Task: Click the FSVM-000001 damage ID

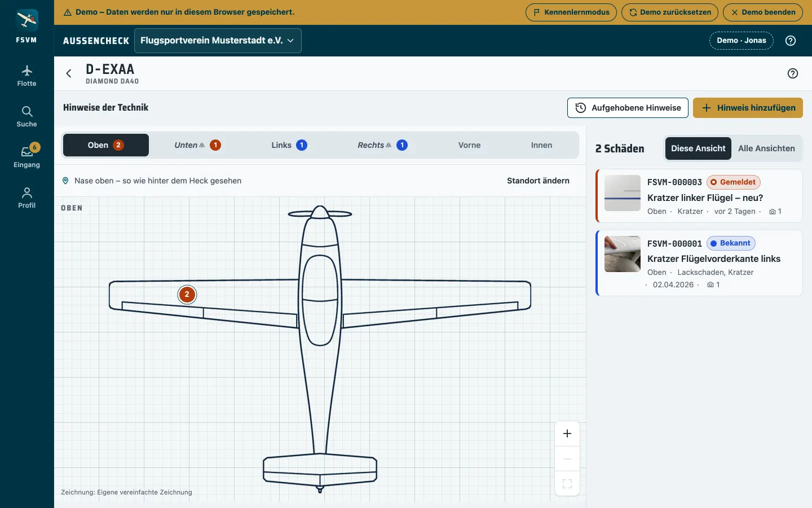Action: [x=674, y=243]
